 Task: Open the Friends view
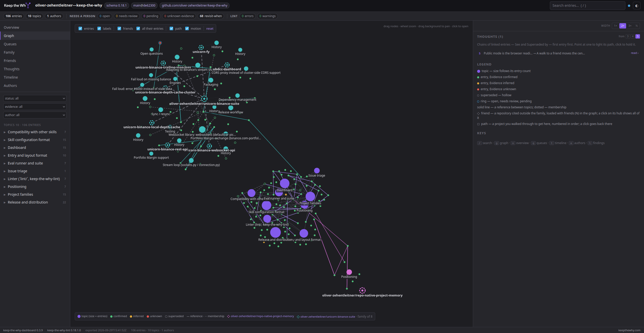pyautogui.click(x=35, y=61)
